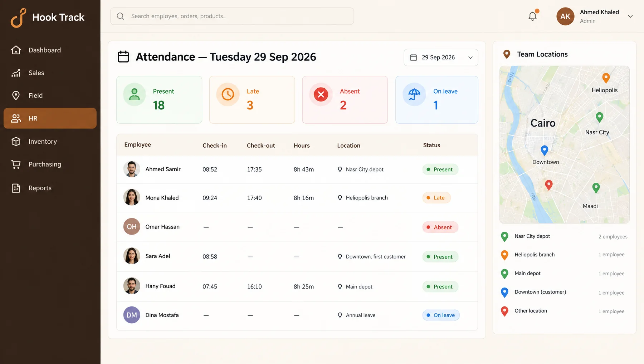The height and width of the screenshot is (364, 644).
Task: Select the Downtown (customer) legend row
Action: pyautogui.click(x=564, y=292)
